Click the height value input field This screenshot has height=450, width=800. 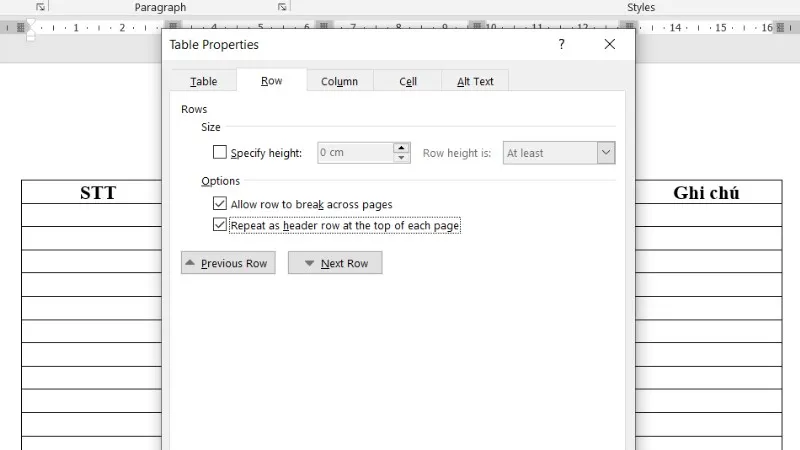[x=354, y=153]
